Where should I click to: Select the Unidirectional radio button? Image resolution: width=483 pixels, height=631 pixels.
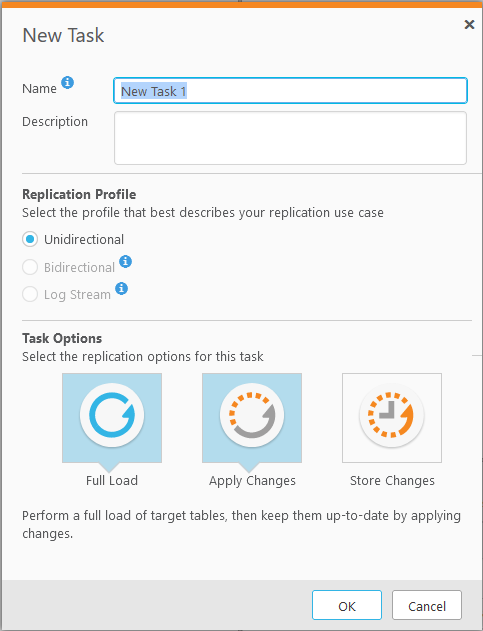30,239
